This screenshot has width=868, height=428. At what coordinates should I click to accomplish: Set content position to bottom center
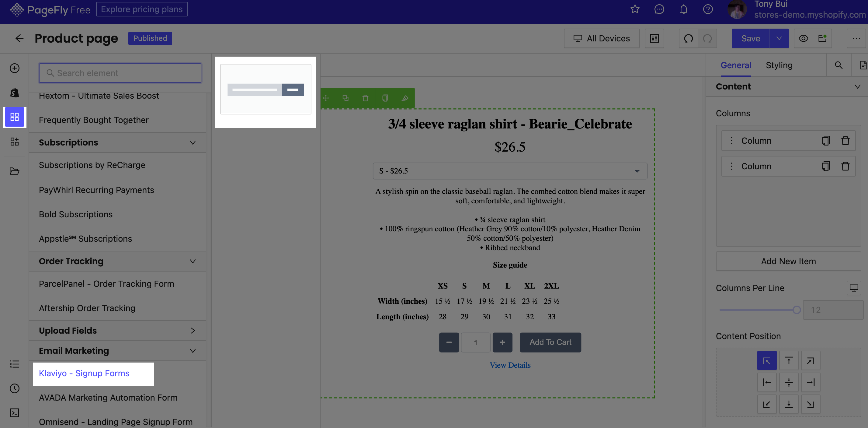point(789,404)
